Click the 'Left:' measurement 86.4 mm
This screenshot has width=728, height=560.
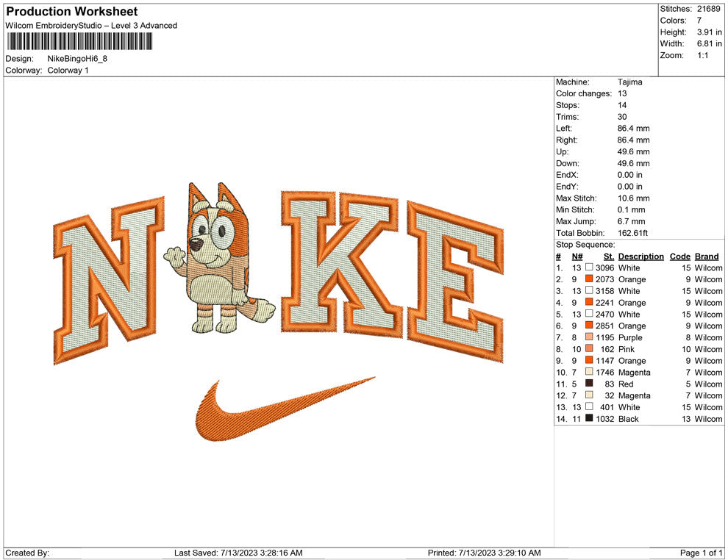pos(634,129)
